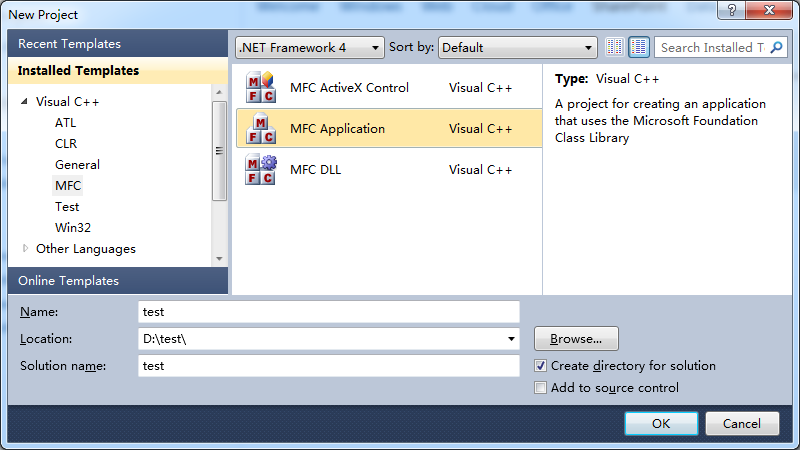Open the Online Templates section
Screen dimensions: 800x450
click(x=68, y=281)
